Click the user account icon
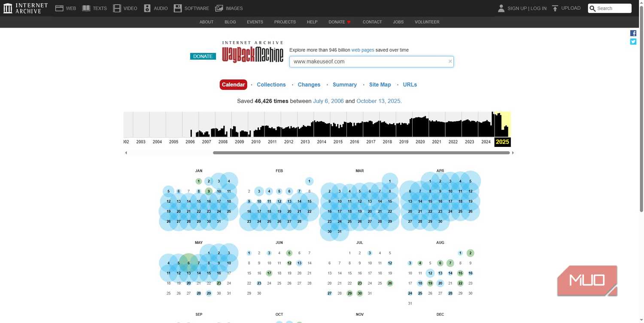 (501, 8)
